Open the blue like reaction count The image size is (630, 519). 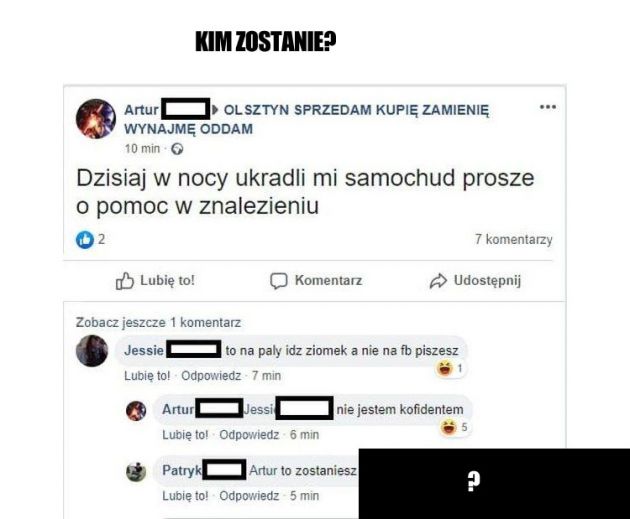[90, 240]
